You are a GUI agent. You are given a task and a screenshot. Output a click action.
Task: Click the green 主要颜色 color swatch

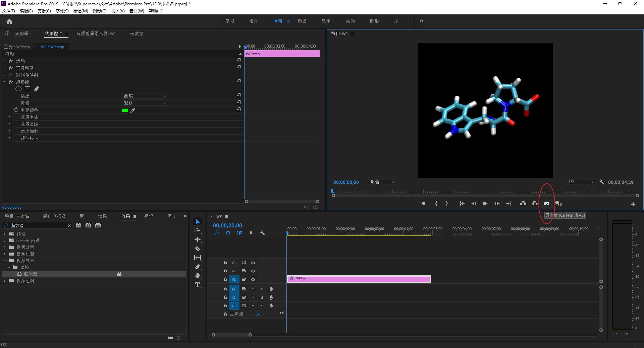click(125, 111)
